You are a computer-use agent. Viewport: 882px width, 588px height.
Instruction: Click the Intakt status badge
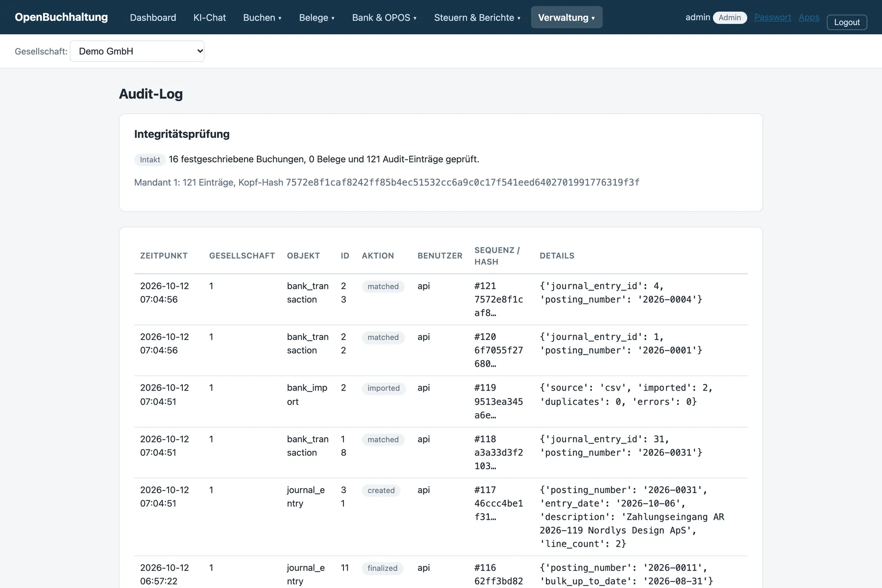click(150, 160)
